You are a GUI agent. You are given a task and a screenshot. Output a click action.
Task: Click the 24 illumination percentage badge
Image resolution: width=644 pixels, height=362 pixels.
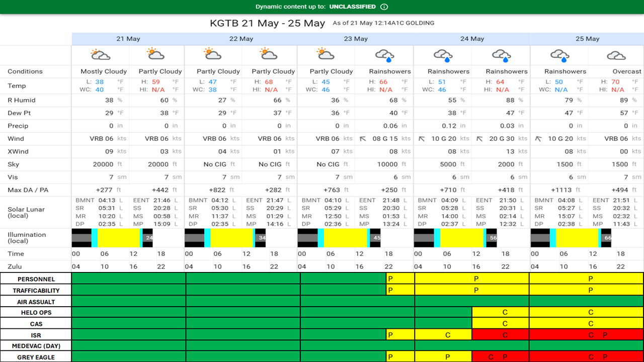click(148, 238)
